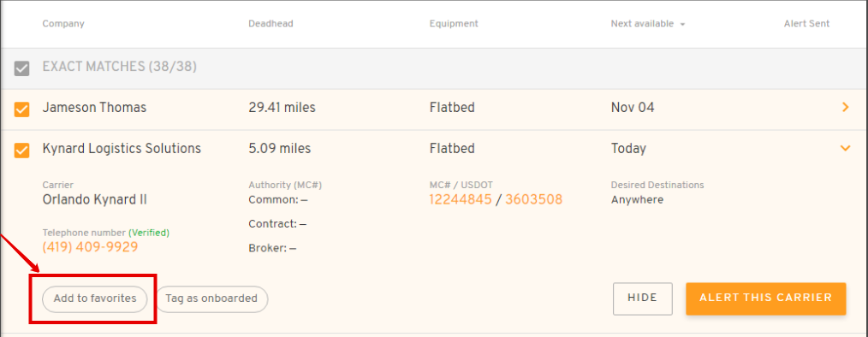Open USDOT number 3603508 link
The width and height of the screenshot is (868, 337).
pyautogui.click(x=533, y=200)
